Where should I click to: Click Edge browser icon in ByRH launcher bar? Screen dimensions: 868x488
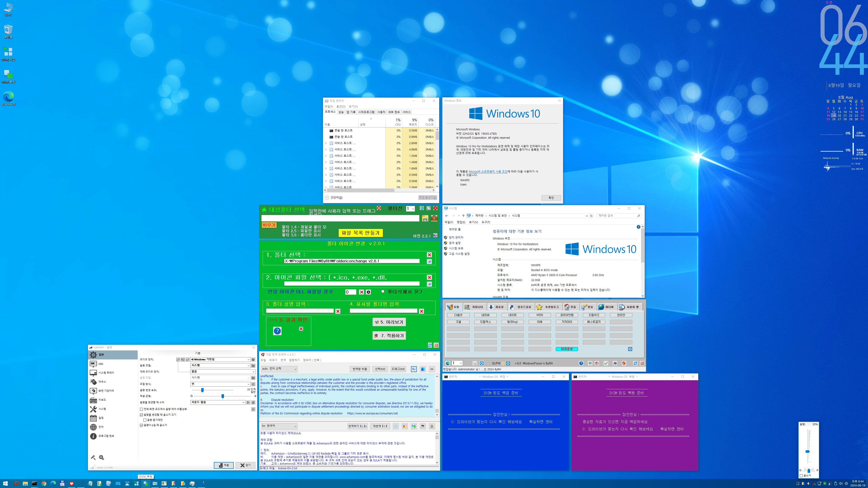pyautogui.click(x=448, y=363)
